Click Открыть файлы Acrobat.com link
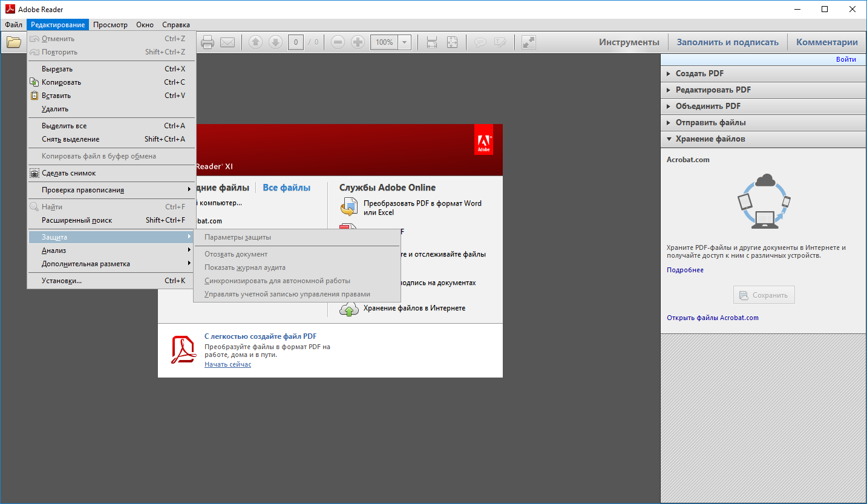 [x=712, y=318]
